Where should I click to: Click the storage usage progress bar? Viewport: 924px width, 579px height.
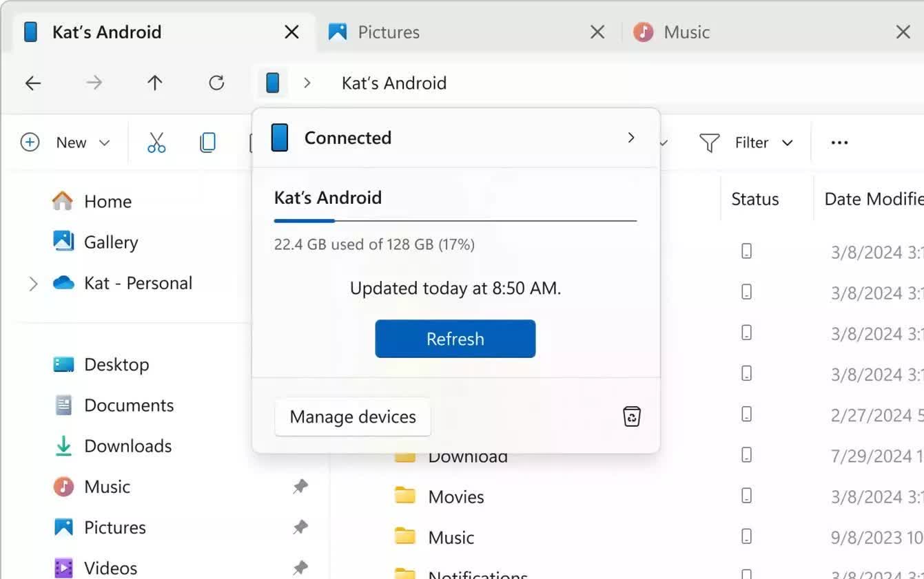(x=455, y=221)
